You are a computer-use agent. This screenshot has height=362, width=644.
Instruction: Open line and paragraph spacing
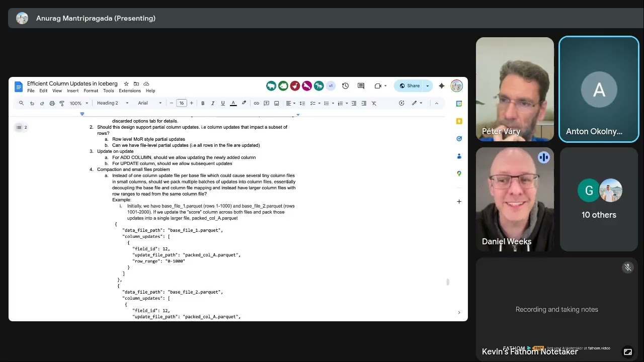click(302, 103)
